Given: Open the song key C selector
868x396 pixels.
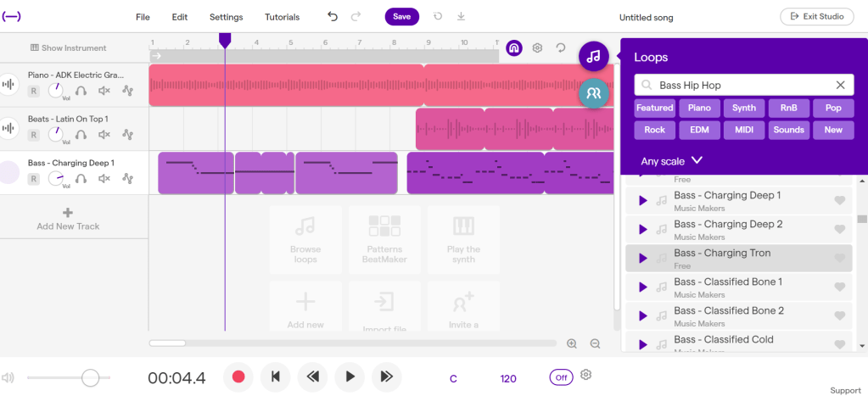Looking at the screenshot, I should (x=453, y=378).
